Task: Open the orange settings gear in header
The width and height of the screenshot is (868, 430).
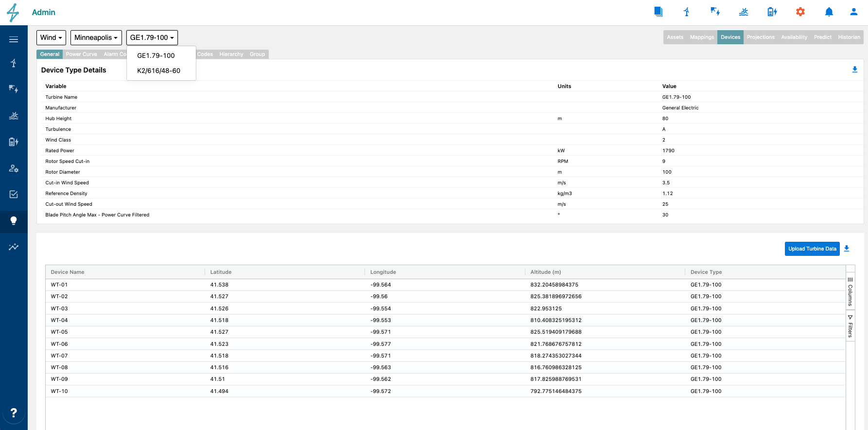Action: [x=800, y=12]
